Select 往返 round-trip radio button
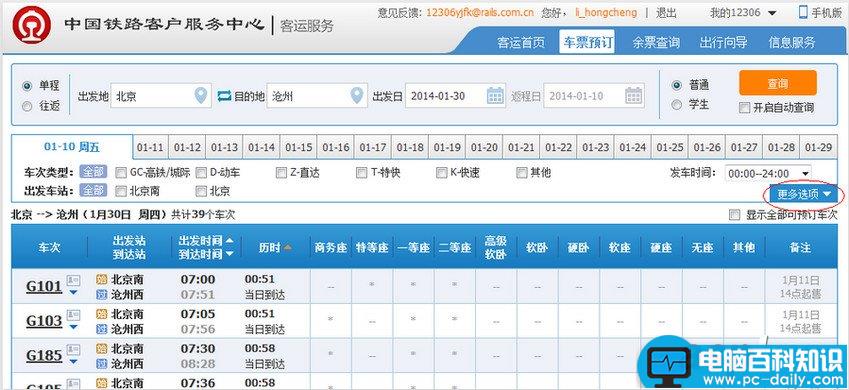 (x=27, y=107)
